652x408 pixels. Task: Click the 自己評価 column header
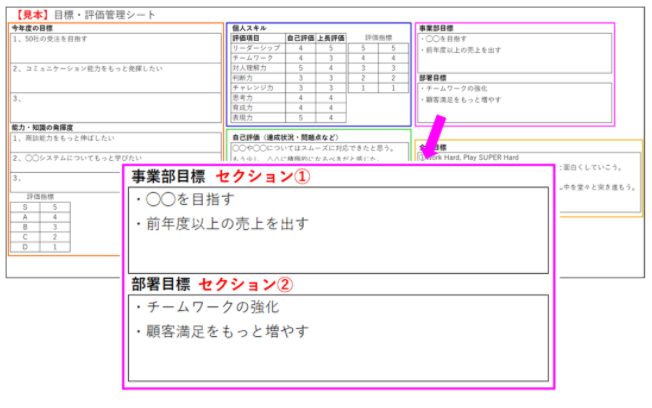click(300, 38)
